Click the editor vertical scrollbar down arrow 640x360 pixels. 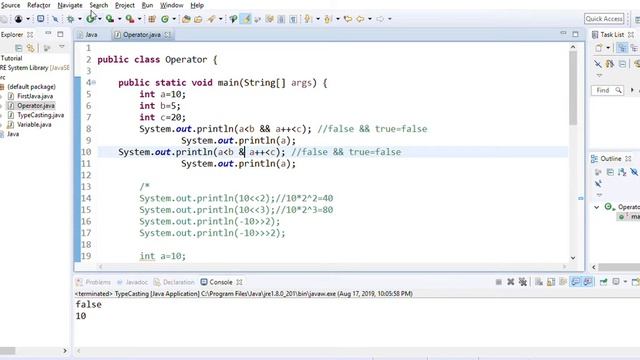(573, 258)
